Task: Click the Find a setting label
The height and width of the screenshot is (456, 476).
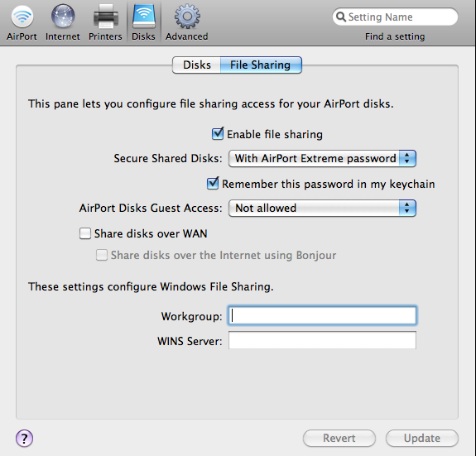Action: tap(395, 36)
